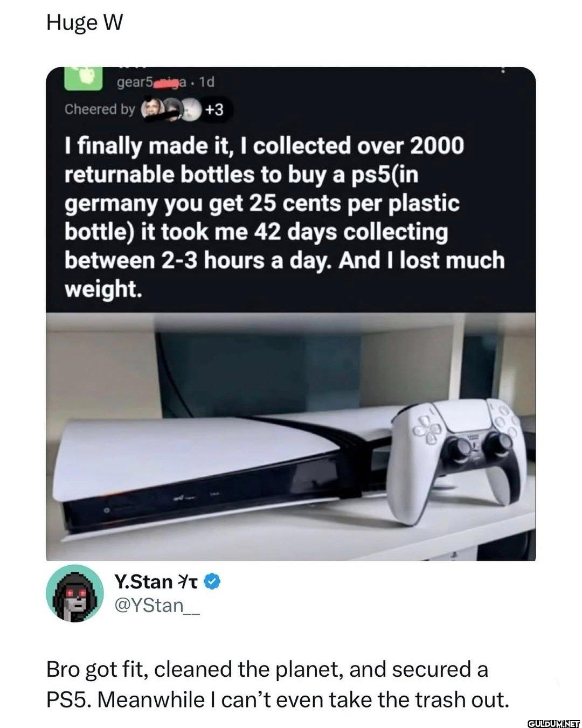Click the 1d timestamp on the post
582x728 pixels.
pos(206,82)
